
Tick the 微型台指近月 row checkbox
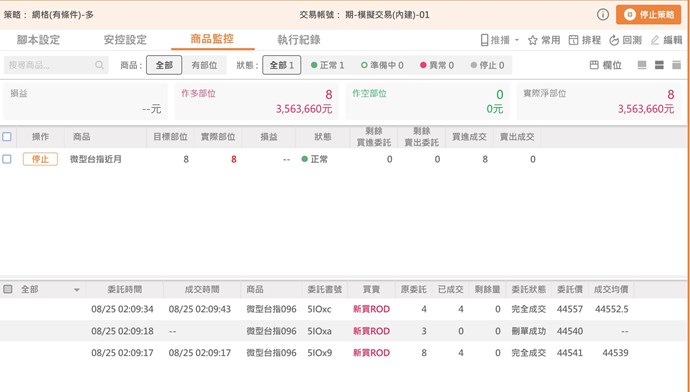(x=7, y=159)
